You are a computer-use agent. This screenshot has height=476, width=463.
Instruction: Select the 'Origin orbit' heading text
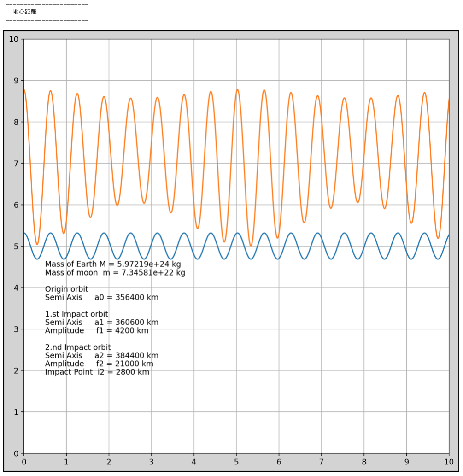pyautogui.click(x=66, y=289)
